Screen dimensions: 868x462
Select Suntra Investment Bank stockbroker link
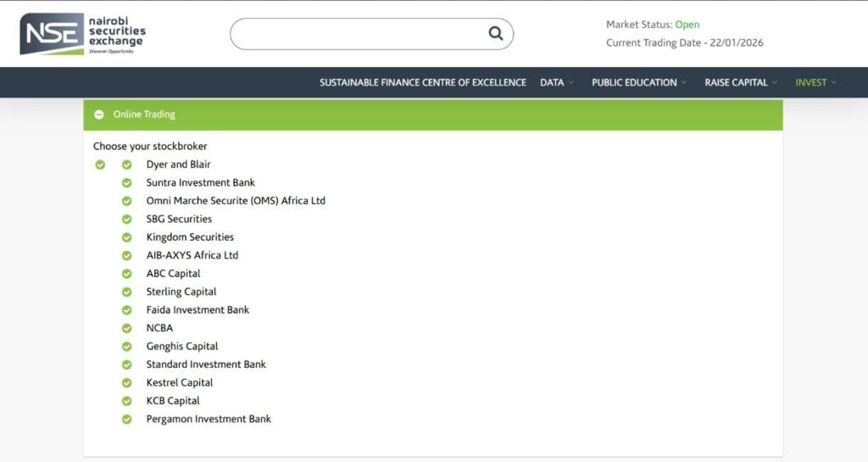[200, 182]
